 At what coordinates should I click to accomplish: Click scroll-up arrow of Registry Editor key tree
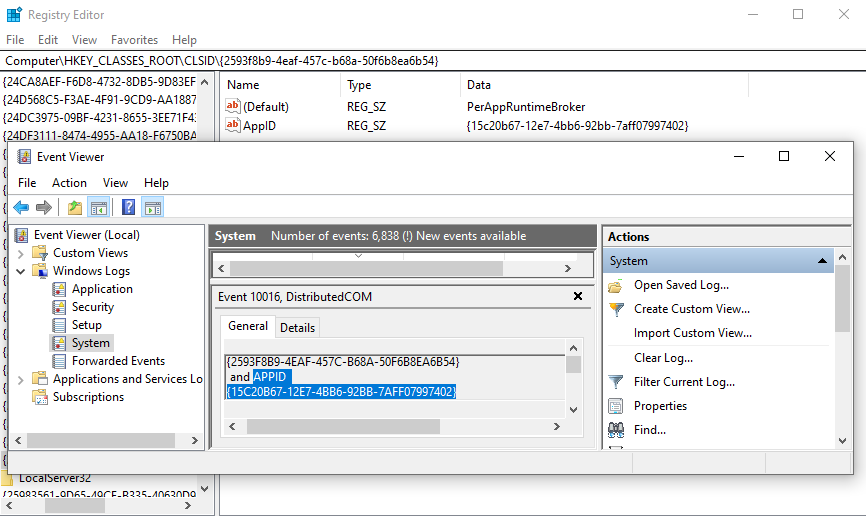click(205, 82)
